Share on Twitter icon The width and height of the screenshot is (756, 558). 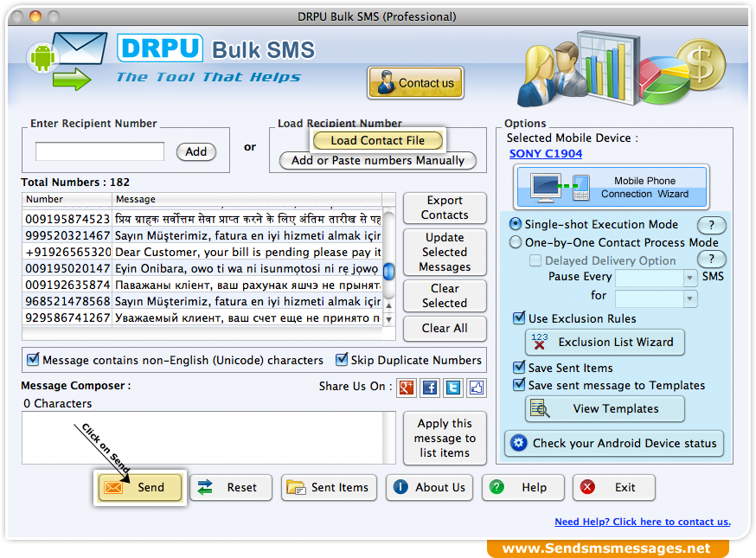[452, 388]
